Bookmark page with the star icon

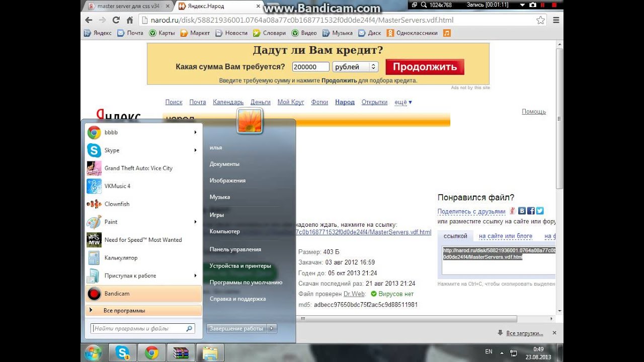click(x=540, y=20)
